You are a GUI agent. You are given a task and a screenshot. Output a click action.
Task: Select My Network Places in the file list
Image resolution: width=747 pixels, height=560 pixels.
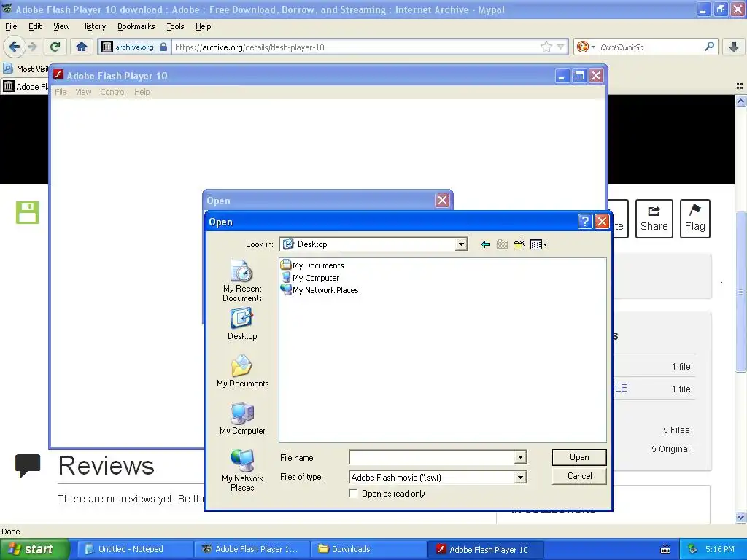pyautogui.click(x=320, y=290)
